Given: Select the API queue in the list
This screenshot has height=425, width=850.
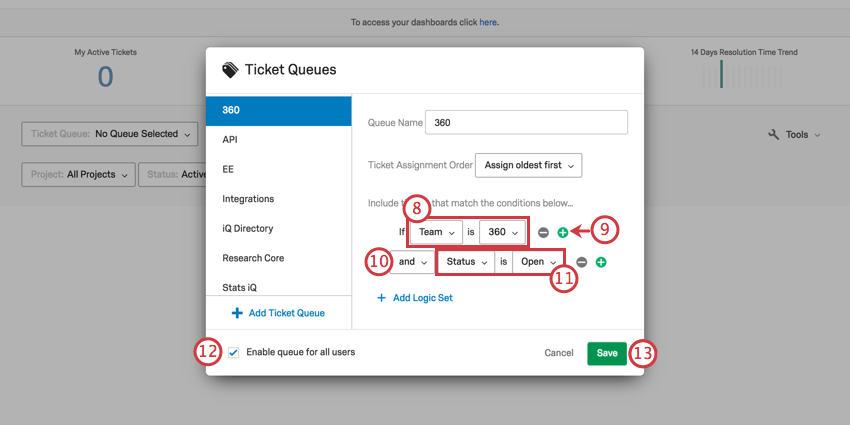Looking at the screenshot, I should (230, 140).
